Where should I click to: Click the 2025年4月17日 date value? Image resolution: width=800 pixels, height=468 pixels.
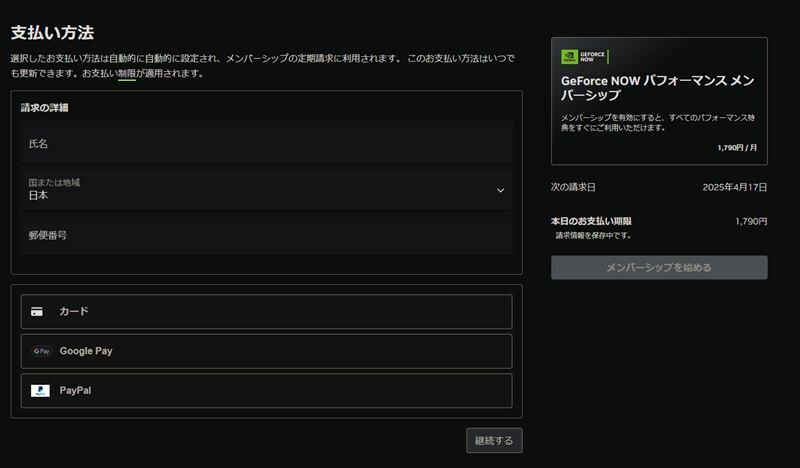coord(735,187)
